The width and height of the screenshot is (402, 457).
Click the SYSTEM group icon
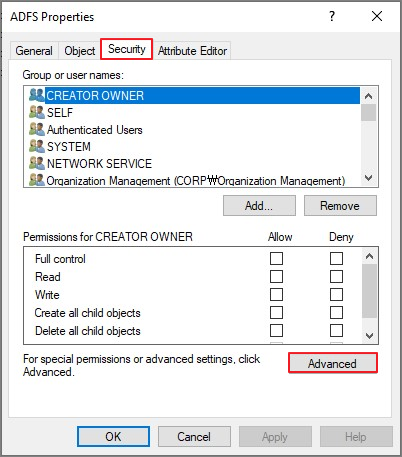coord(36,146)
